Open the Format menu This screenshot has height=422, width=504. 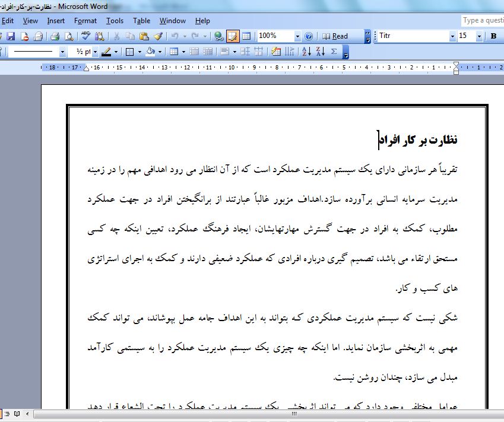pos(85,21)
